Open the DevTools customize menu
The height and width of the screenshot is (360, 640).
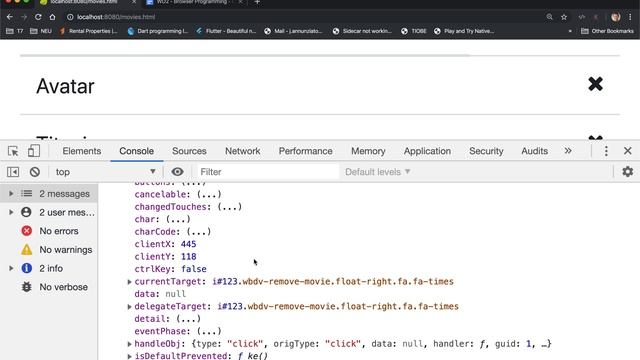(x=606, y=151)
